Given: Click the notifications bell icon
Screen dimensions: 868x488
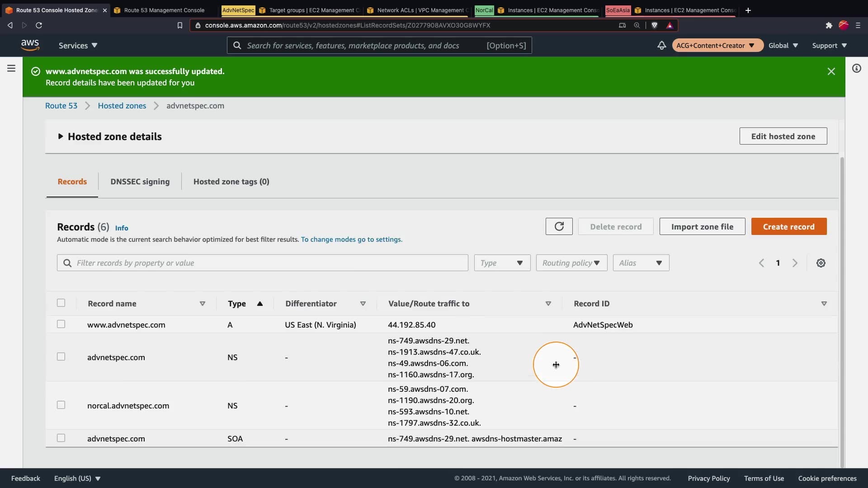Looking at the screenshot, I should [x=661, y=45].
